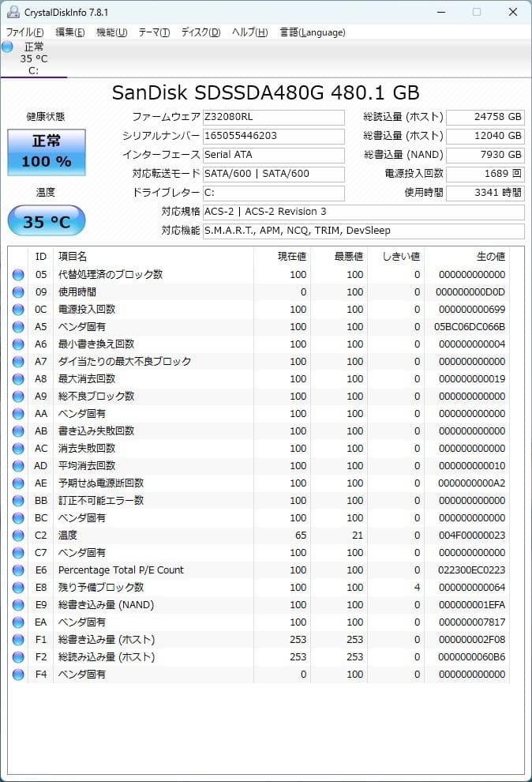Viewport: 532px width, 782px height.
Task: Click total host reads value 24758 GB
Action: coord(485,117)
